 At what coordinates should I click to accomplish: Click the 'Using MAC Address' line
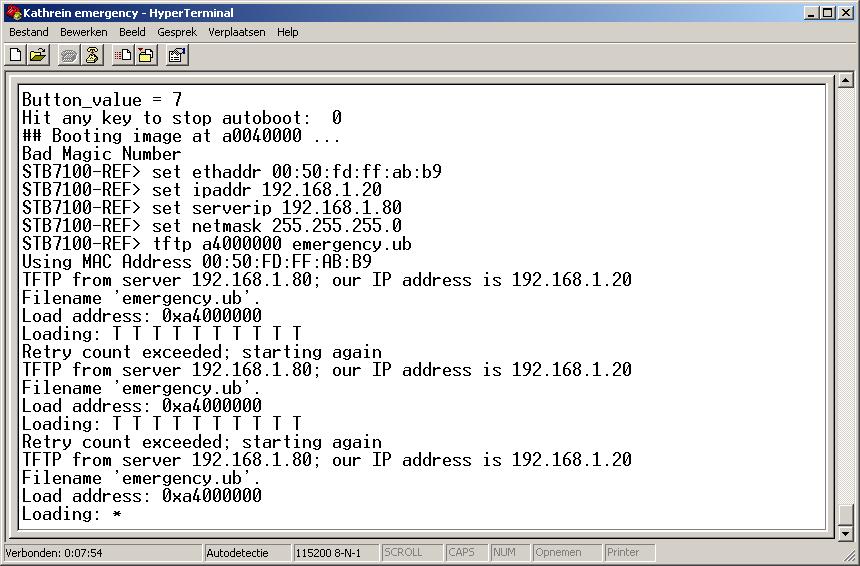click(x=197, y=262)
